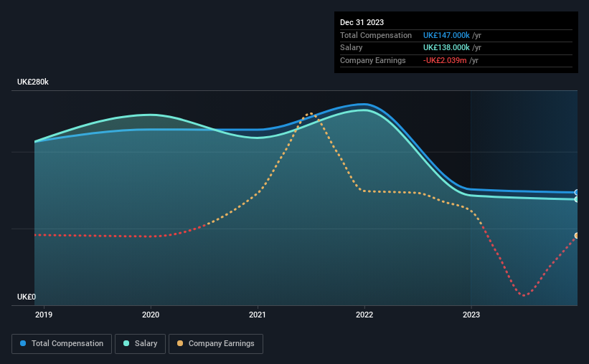Click the 2023 x-axis label

click(471, 315)
